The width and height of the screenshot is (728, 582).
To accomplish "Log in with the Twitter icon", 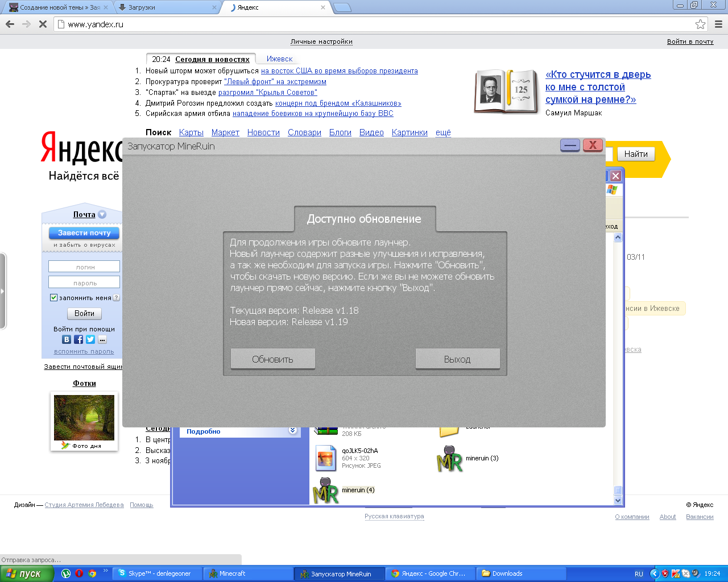I will 90,339.
